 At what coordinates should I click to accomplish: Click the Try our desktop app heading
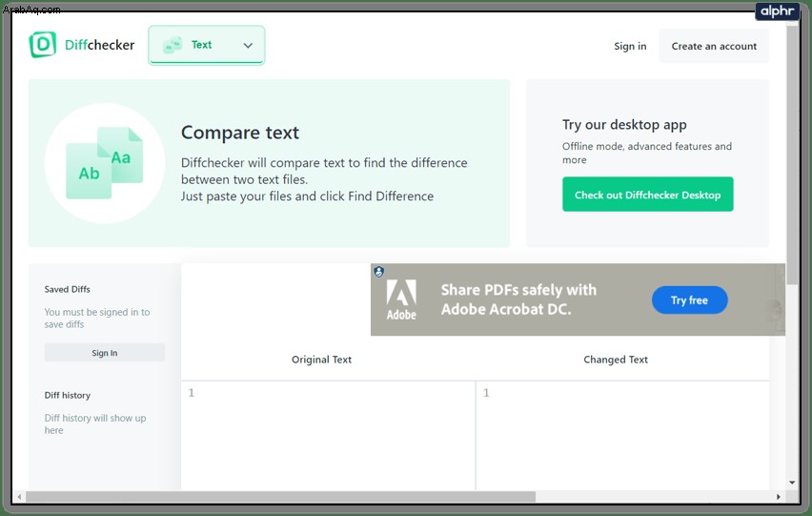pyautogui.click(x=624, y=125)
